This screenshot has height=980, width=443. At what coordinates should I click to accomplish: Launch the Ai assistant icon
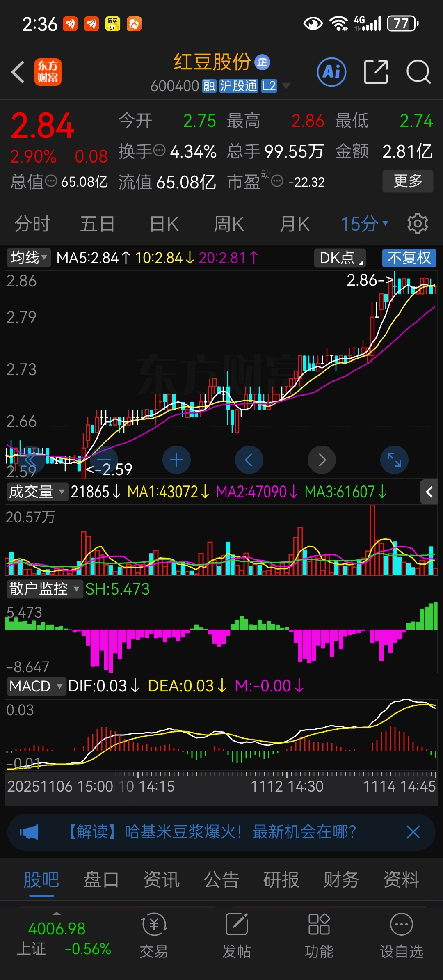pyautogui.click(x=332, y=72)
